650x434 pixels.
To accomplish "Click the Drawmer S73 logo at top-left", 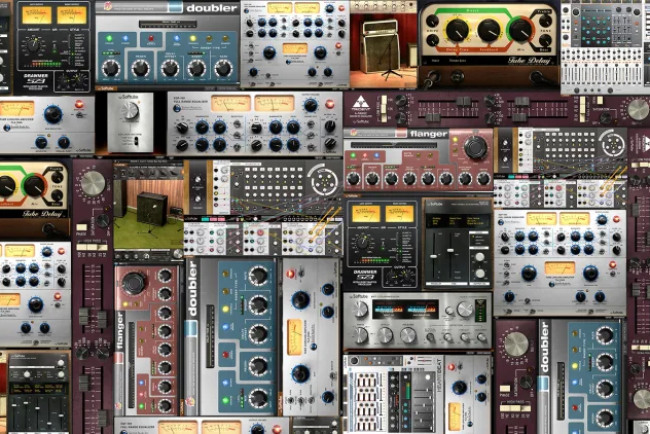I will (x=35, y=79).
